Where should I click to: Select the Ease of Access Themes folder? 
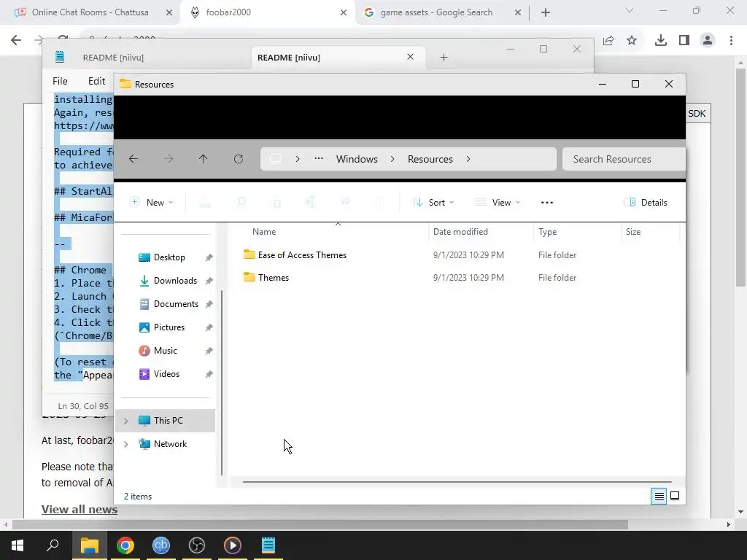[x=302, y=255]
